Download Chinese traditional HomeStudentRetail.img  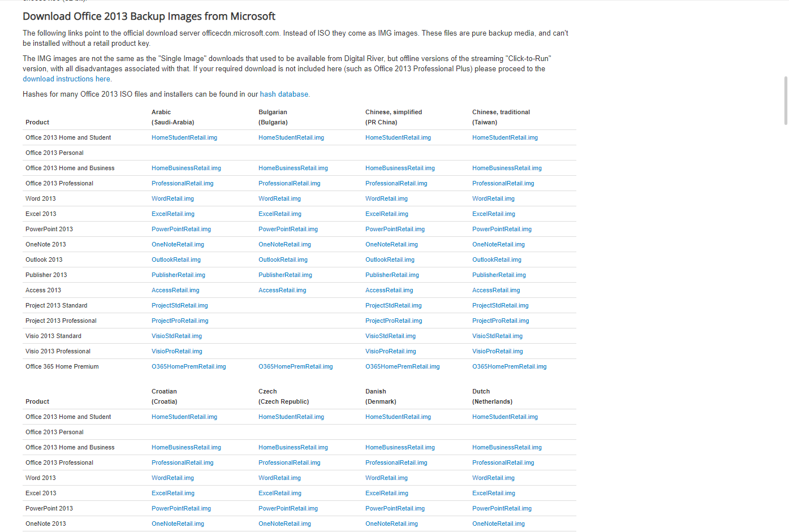(x=505, y=138)
